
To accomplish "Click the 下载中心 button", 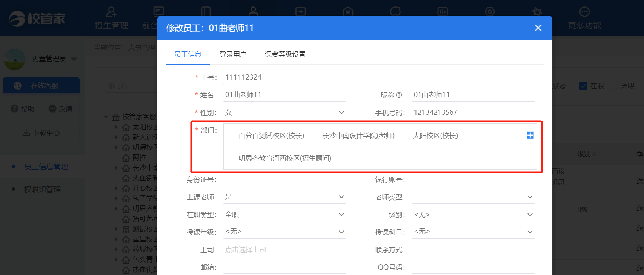I will 41,133.
